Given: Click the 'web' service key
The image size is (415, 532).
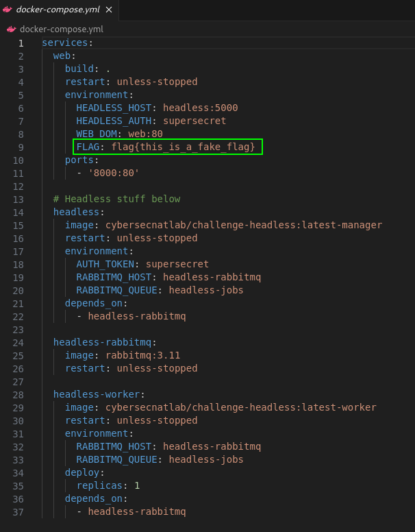Looking at the screenshot, I should pos(62,56).
